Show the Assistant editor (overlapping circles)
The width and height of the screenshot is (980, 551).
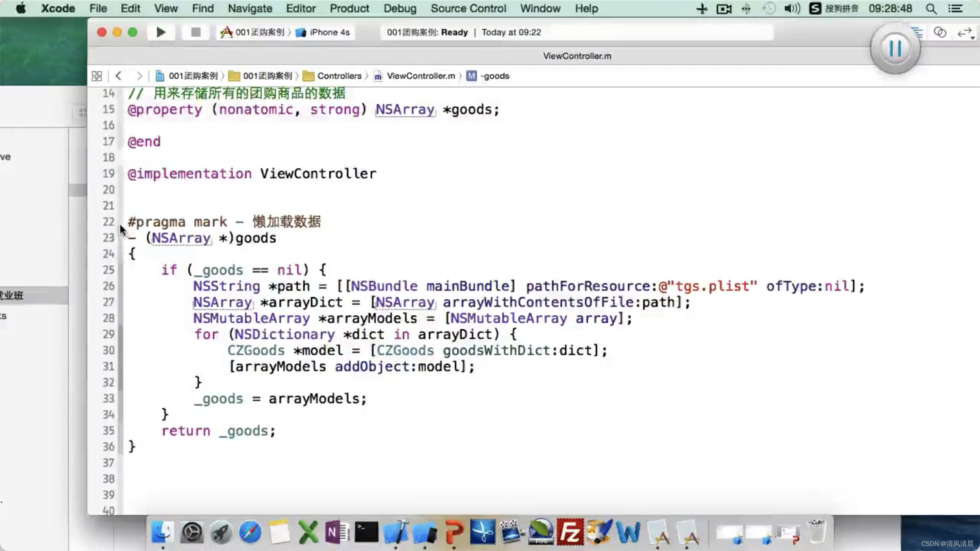[x=940, y=33]
